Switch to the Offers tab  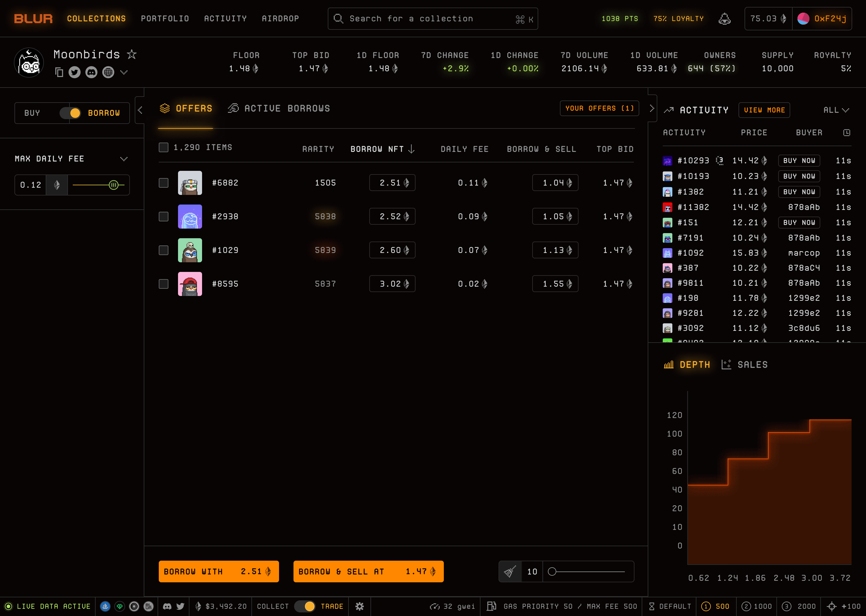(186, 109)
